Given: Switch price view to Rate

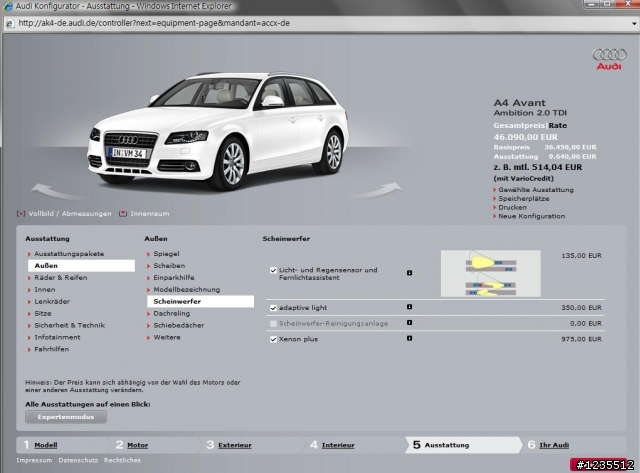Looking at the screenshot, I should click(x=558, y=126).
